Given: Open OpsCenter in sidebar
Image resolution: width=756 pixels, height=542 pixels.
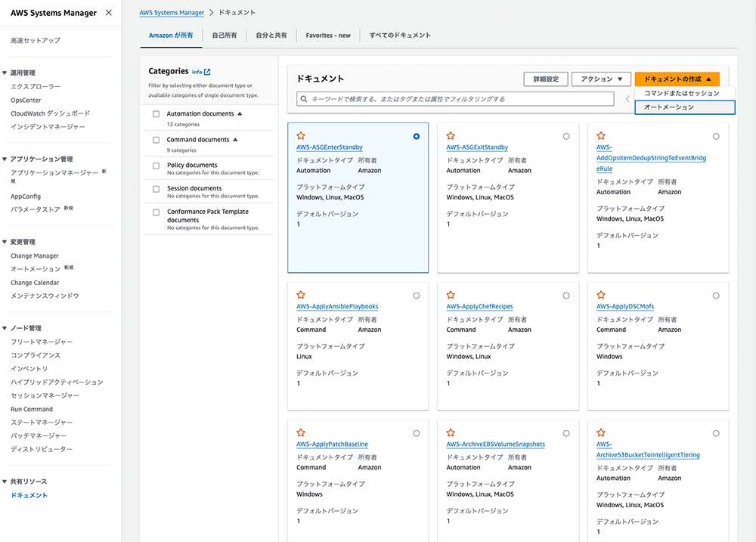Looking at the screenshot, I should [26, 101].
